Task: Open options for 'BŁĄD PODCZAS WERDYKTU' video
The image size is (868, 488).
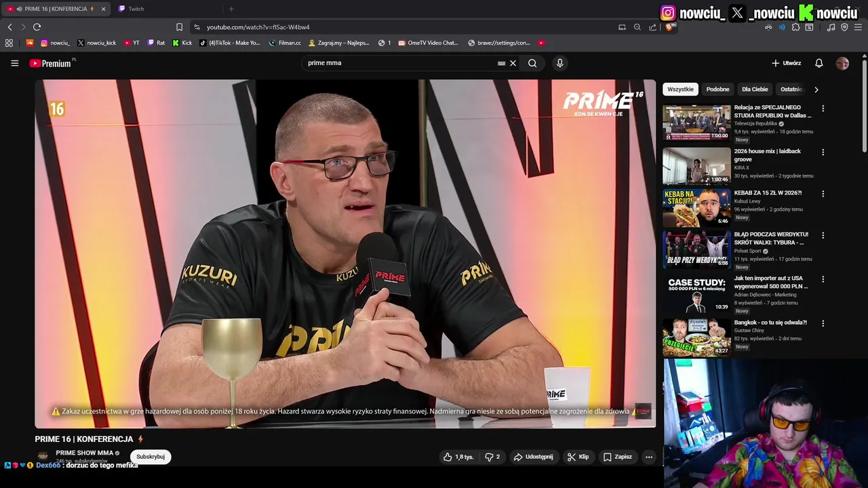Action: click(x=823, y=235)
